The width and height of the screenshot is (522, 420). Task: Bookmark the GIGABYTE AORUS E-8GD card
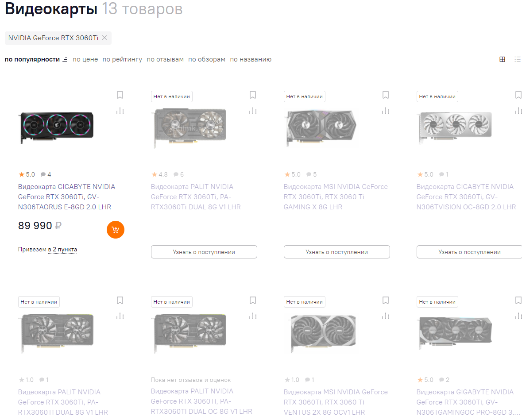tap(120, 95)
